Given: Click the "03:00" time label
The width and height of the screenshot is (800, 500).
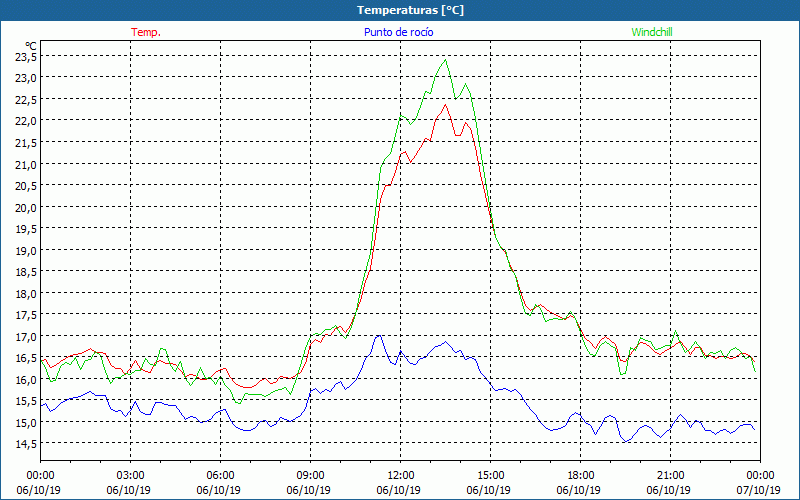Looking at the screenshot, I should (131, 476).
